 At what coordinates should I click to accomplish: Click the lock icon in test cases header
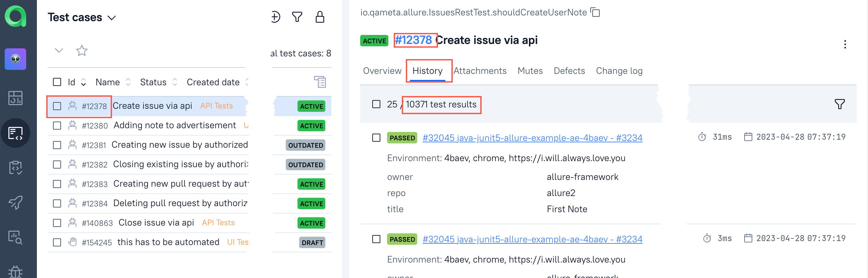319,17
